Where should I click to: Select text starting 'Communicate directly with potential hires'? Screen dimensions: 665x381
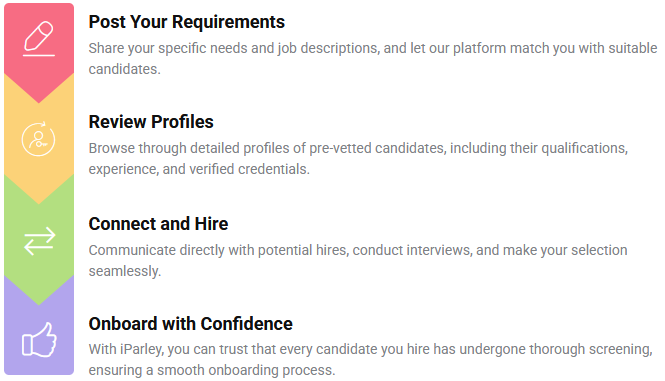358,261
